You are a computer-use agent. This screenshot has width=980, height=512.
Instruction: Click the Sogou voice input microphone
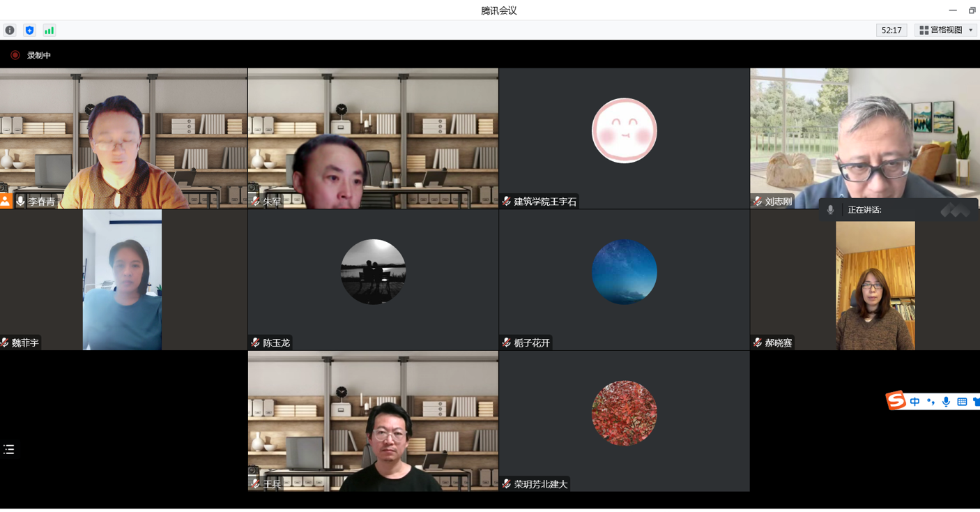click(x=946, y=402)
